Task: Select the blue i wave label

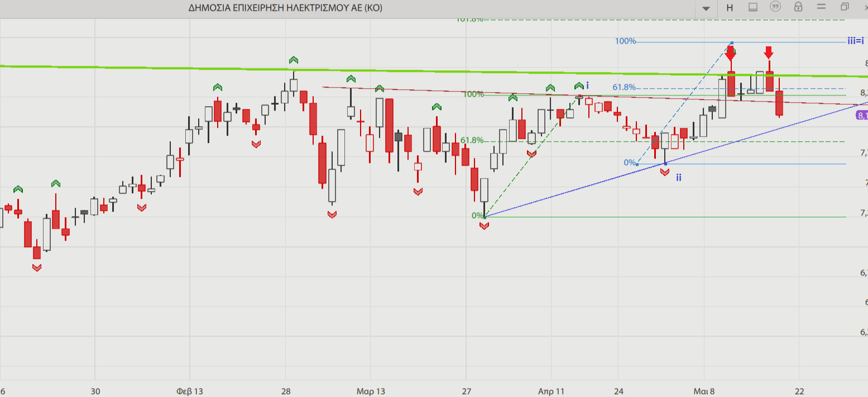Action: click(587, 85)
